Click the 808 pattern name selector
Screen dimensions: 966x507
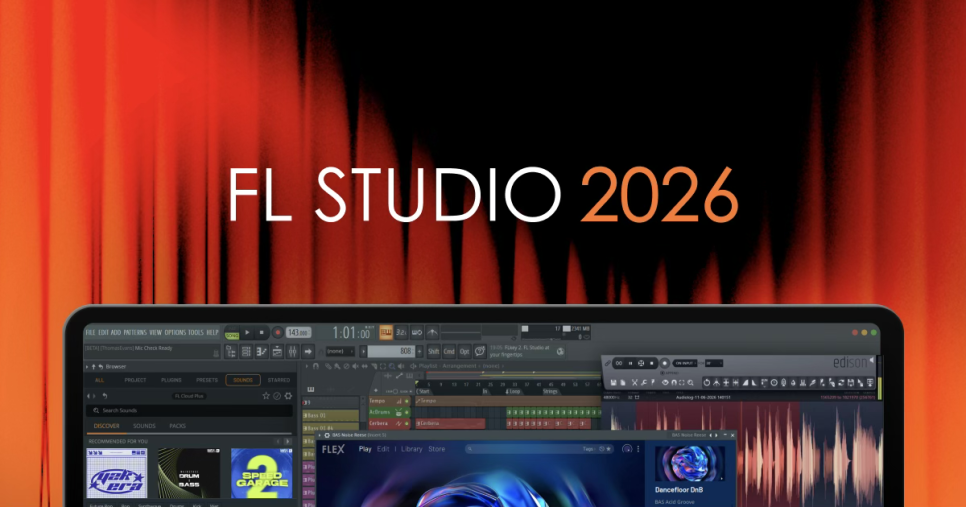[391, 351]
